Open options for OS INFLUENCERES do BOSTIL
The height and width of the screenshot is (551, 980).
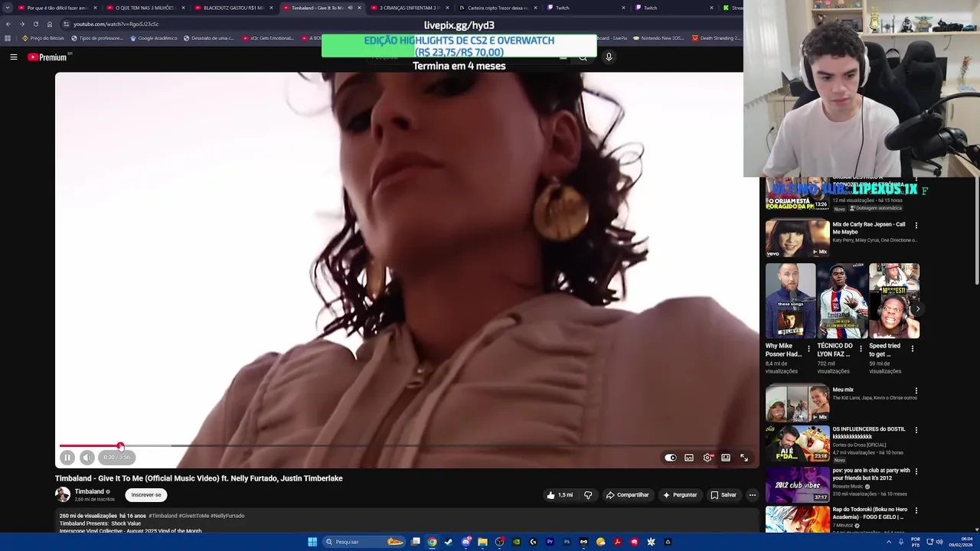(916, 431)
